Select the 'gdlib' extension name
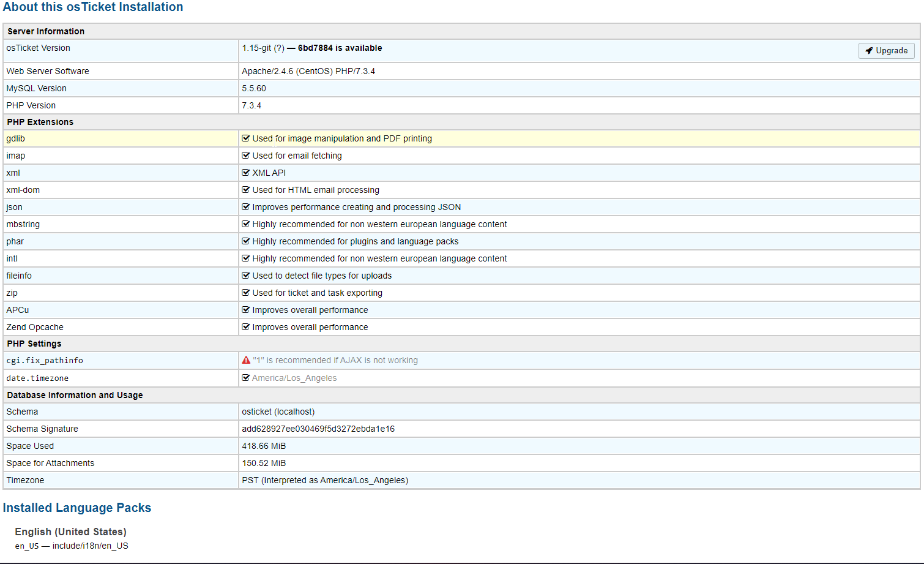 tap(15, 138)
